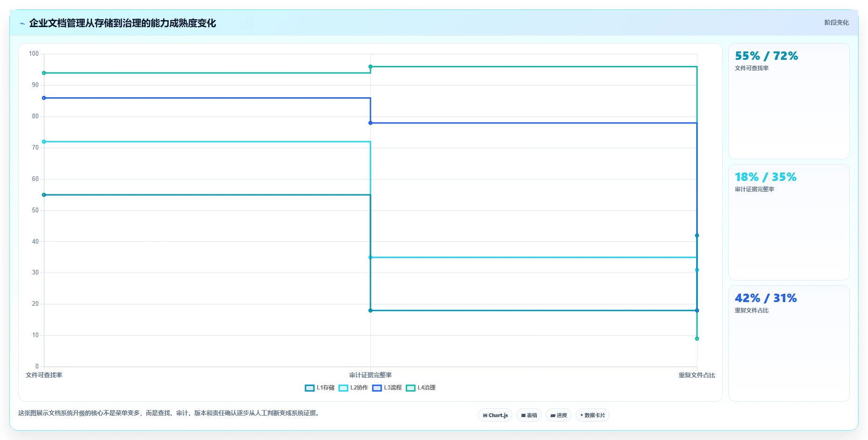Click the 表格 chip
868x440 pixels.
click(x=529, y=415)
